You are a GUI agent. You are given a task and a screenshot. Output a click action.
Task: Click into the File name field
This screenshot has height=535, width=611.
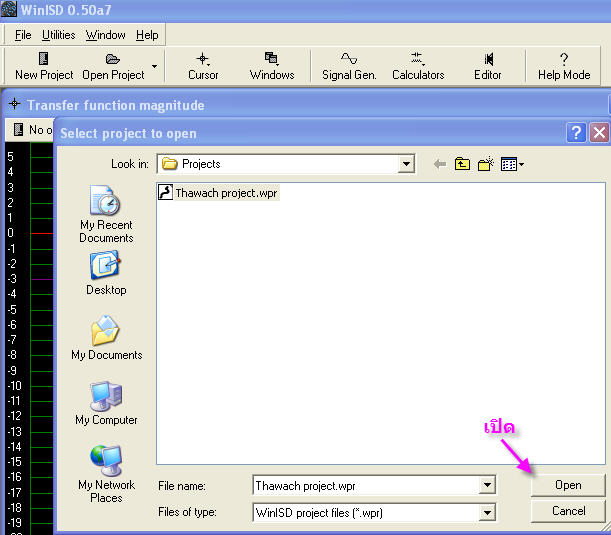[x=366, y=486]
